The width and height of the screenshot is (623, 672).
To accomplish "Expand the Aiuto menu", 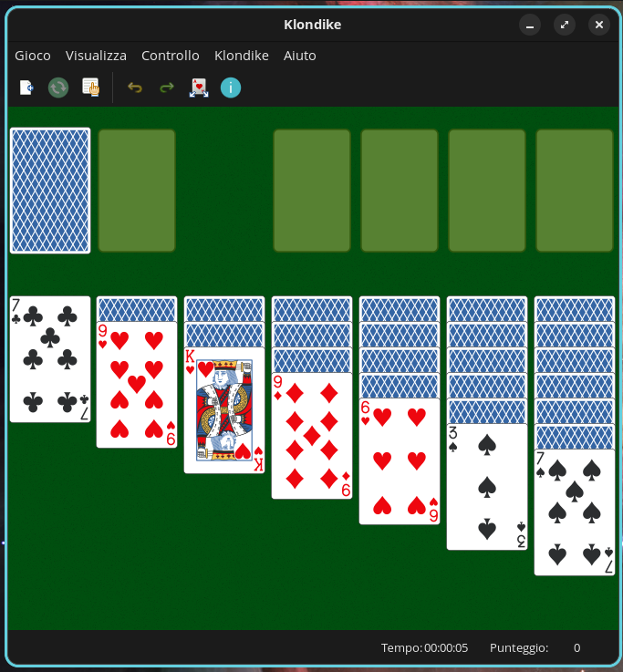I will (x=300, y=56).
